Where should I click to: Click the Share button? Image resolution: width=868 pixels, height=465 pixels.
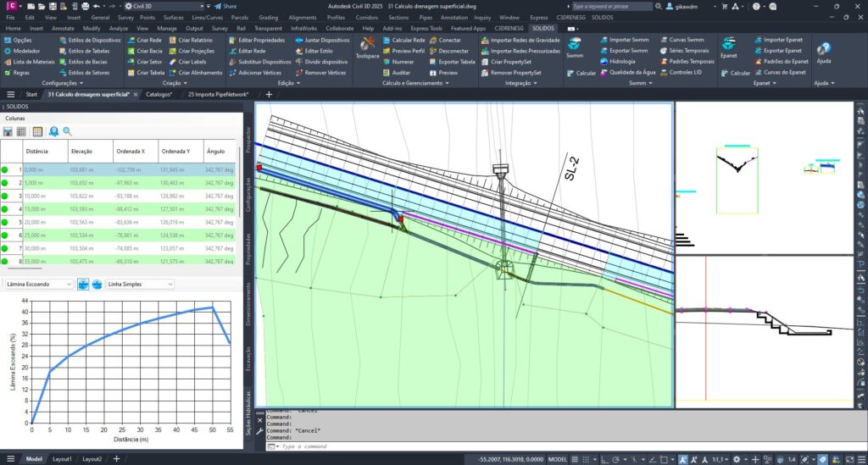pyautogui.click(x=225, y=6)
